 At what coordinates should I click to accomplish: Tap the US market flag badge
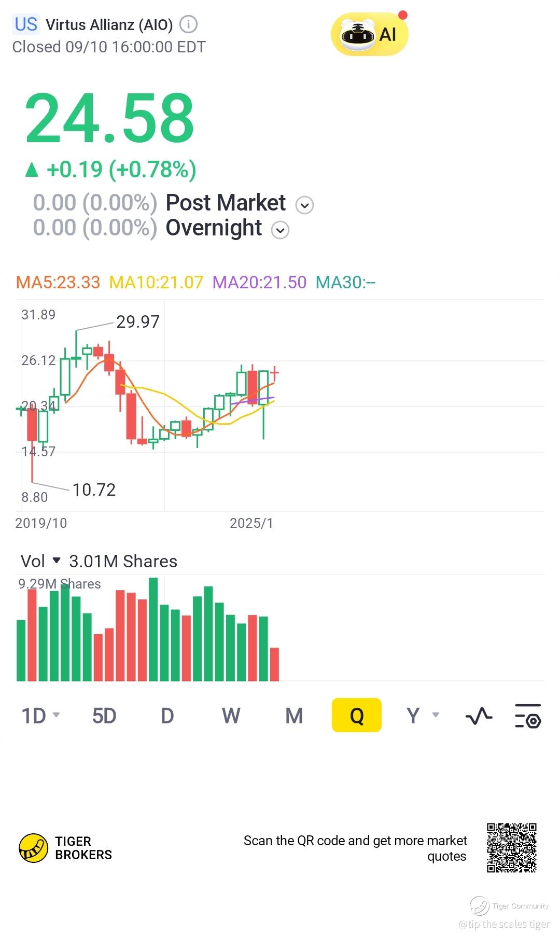26,24
